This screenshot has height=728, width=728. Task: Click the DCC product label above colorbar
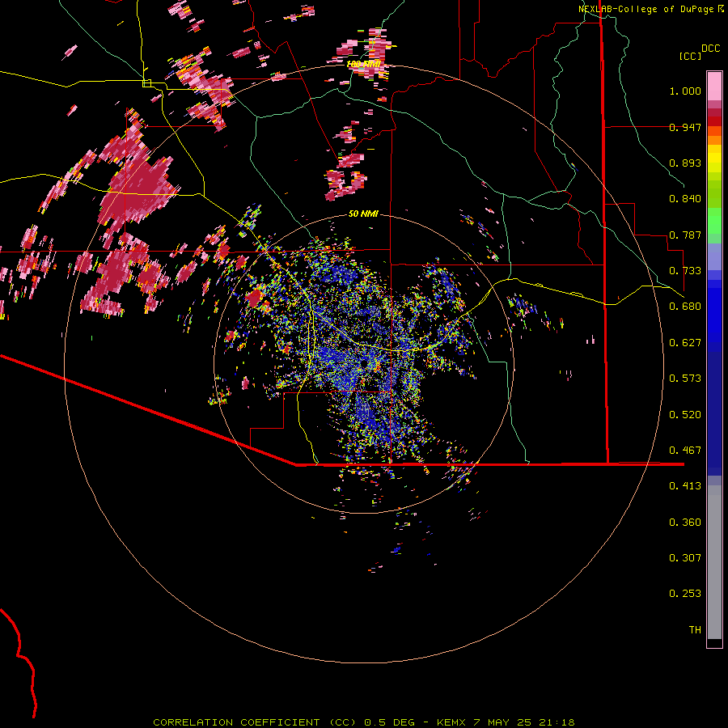coord(711,49)
